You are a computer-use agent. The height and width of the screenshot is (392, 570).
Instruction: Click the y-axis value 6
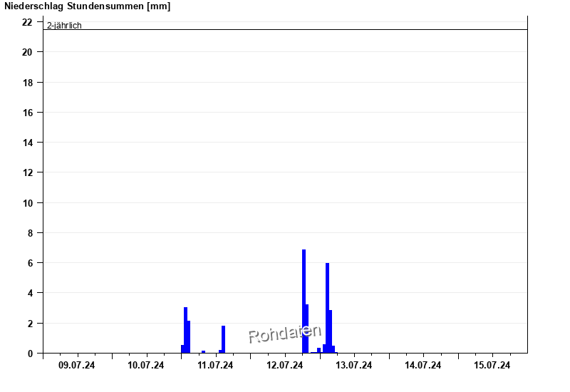point(30,263)
